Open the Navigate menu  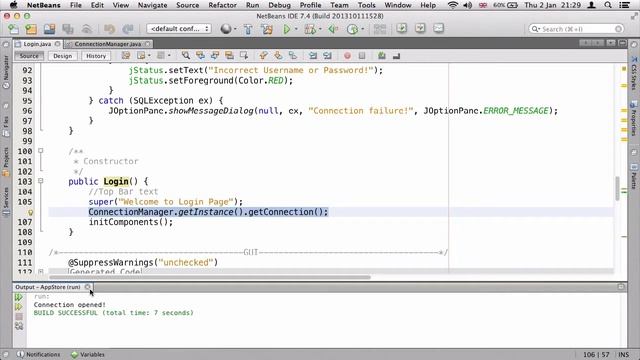coord(152,5)
